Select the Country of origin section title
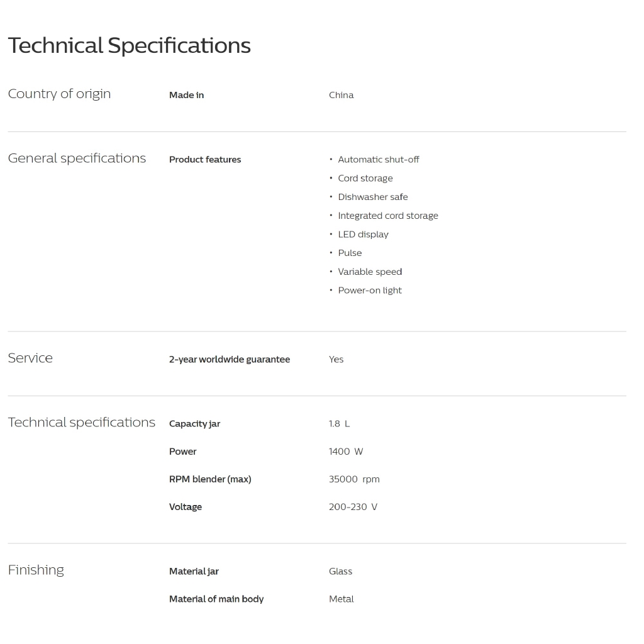 [x=59, y=94]
